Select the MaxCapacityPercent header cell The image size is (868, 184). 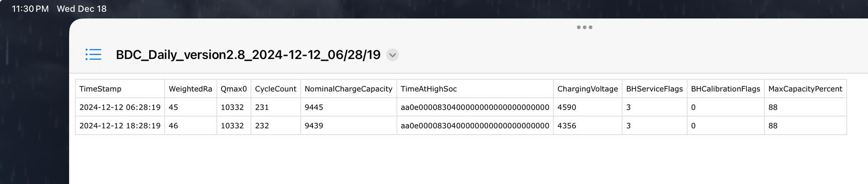click(x=805, y=89)
